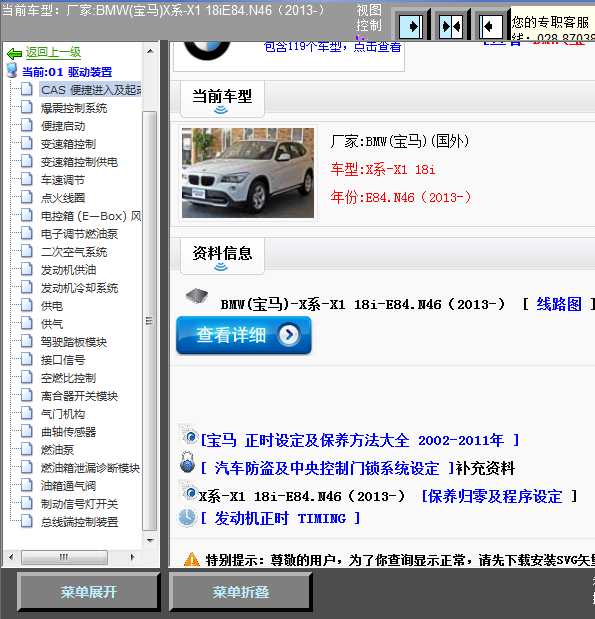Image resolution: width=595 pixels, height=619 pixels.
Task: Open CAS 便捷进入及起动 tree item
Action: (x=90, y=90)
